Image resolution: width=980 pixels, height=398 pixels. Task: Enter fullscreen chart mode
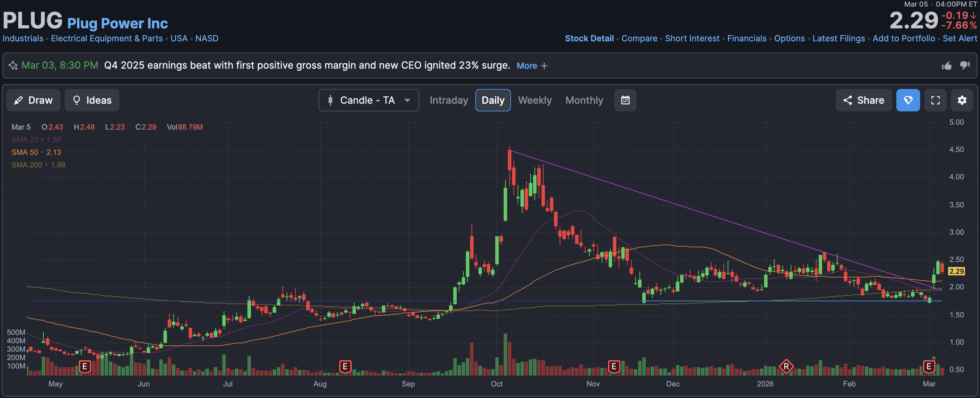tap(935, 100)
